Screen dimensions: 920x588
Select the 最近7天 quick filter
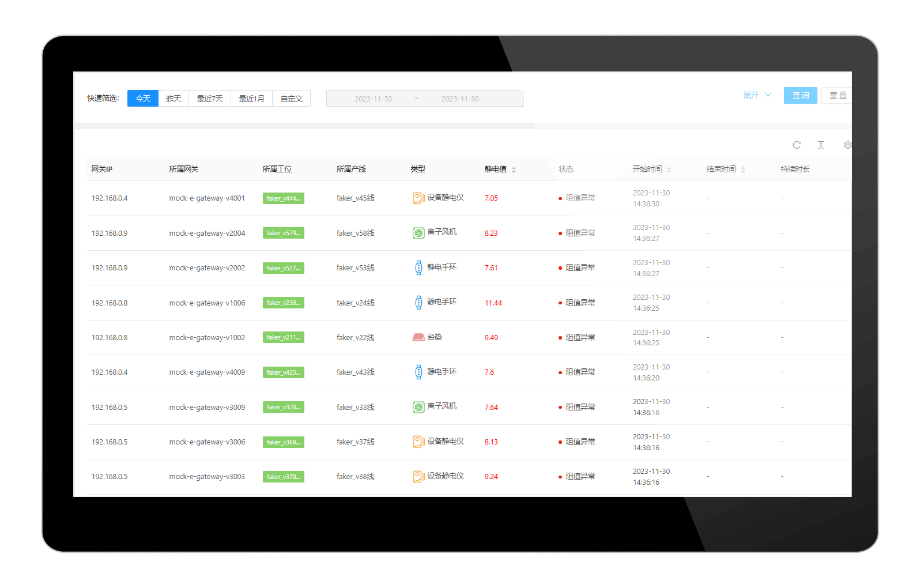coord(210,99)
